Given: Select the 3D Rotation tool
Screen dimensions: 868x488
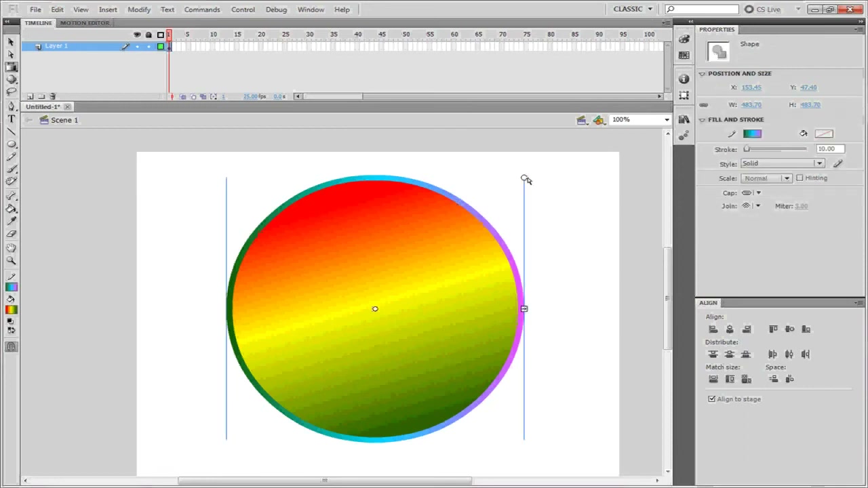Looking at the screenshot, I should [x=11, y=79].
